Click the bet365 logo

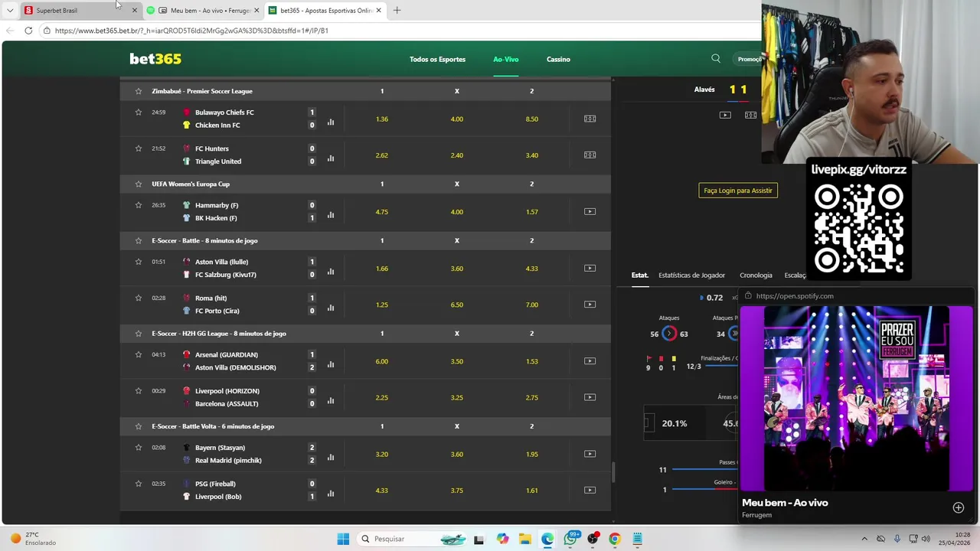pyautogui.click(x=155, y=59)
